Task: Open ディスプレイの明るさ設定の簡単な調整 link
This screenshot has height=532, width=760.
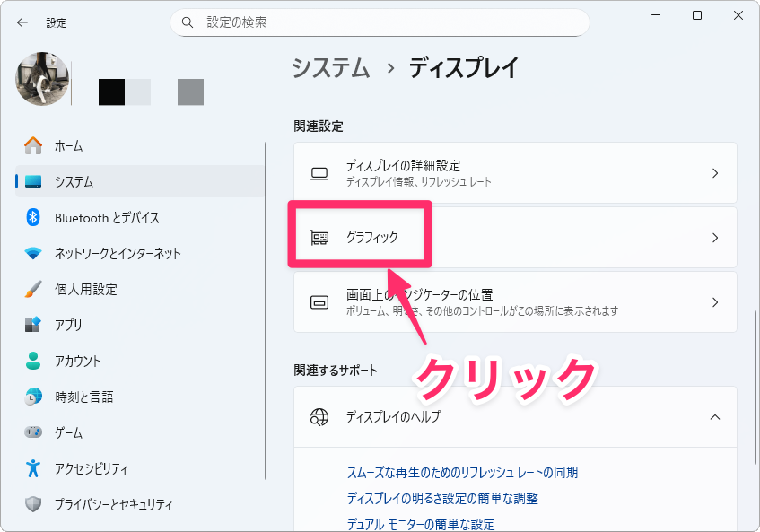Action: pyautogui.click(x=442, y=498)
